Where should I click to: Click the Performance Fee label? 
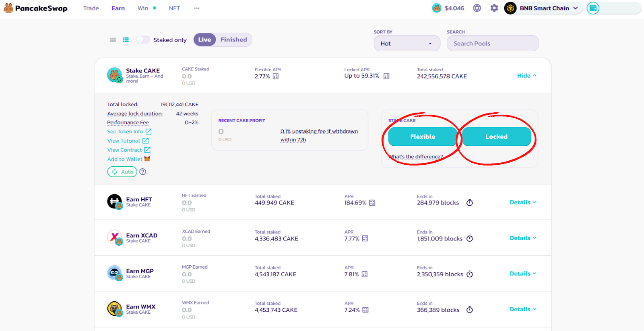tap(128, 122)
